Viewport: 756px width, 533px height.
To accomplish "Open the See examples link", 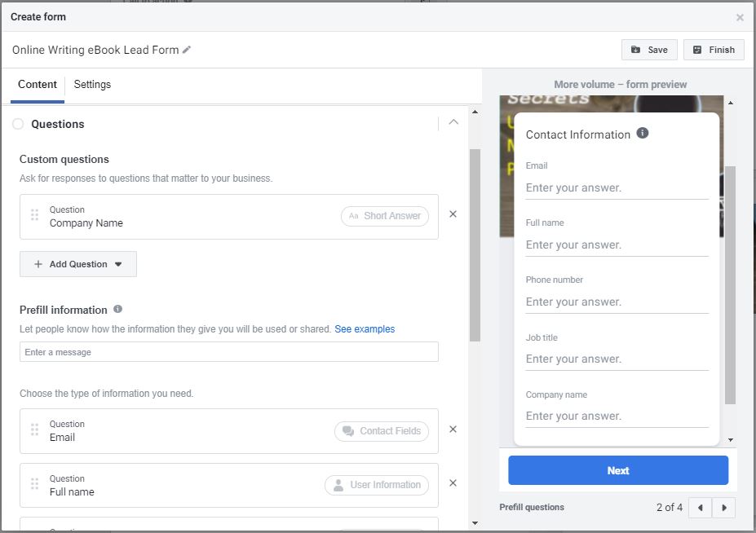I will (x=365, y=328).
